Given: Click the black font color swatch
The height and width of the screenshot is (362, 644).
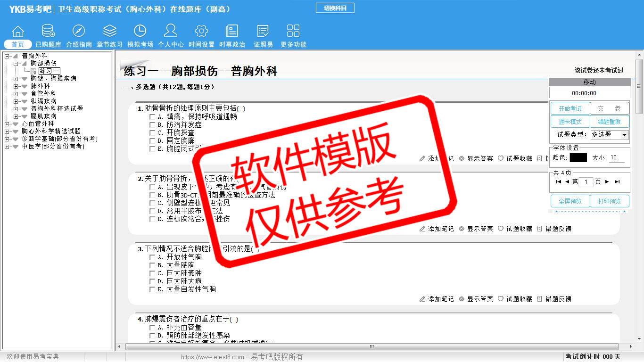Looking at the screenshot, I should (578, 158).
